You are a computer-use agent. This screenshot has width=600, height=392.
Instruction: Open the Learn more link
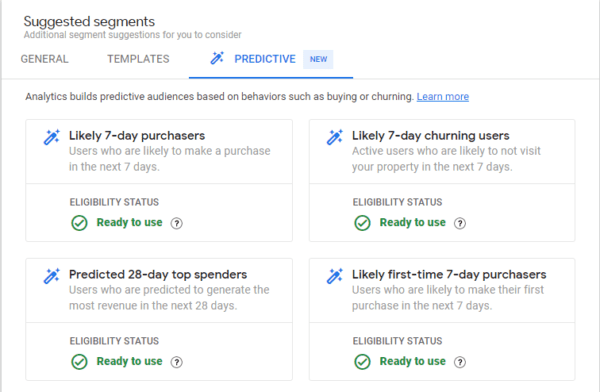tap(443, 96)
